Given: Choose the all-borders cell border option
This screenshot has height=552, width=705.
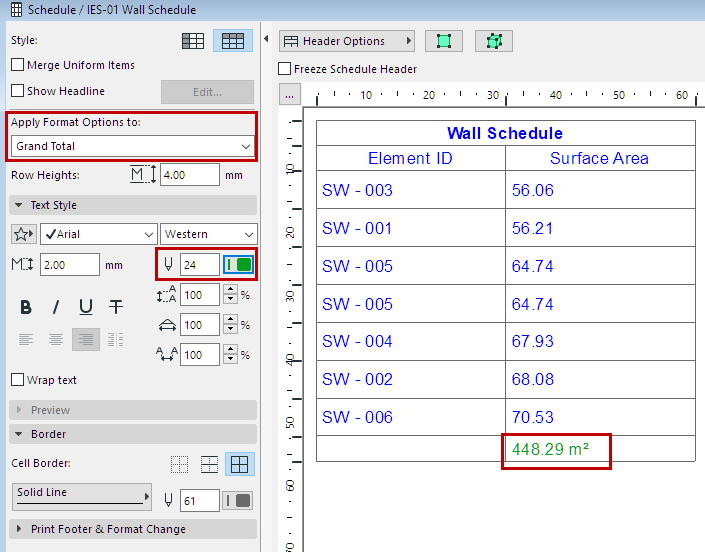Looking at the screenshot, I should click(x=240, y=464).
